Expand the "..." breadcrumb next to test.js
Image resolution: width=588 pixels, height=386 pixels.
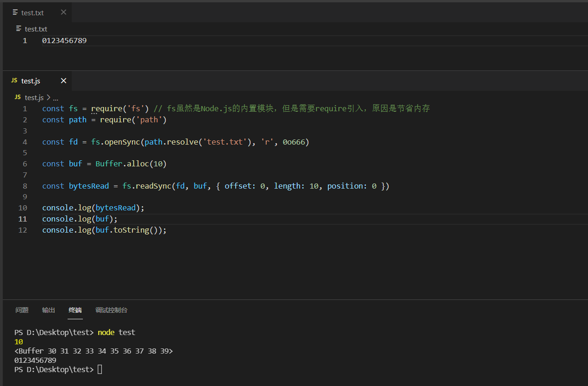tap(56, 97)
